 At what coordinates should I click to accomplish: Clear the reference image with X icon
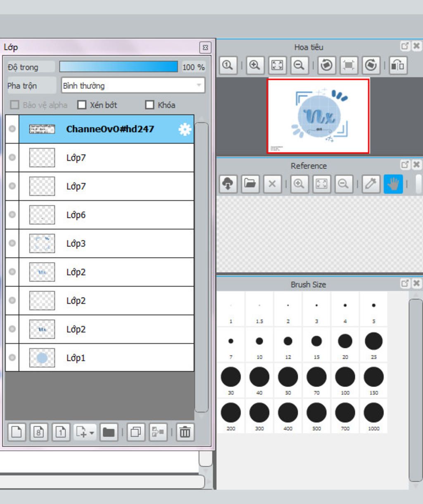(x=272, y=184)
